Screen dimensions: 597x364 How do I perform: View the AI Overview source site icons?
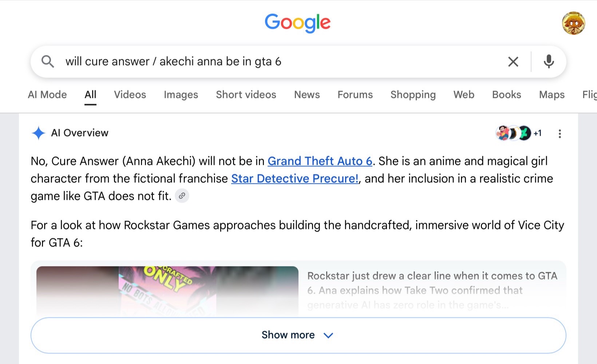518,133
